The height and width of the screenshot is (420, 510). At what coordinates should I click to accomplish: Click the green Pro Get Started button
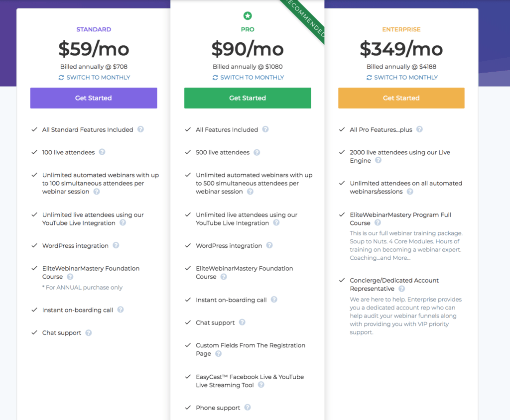pos(248,98)
